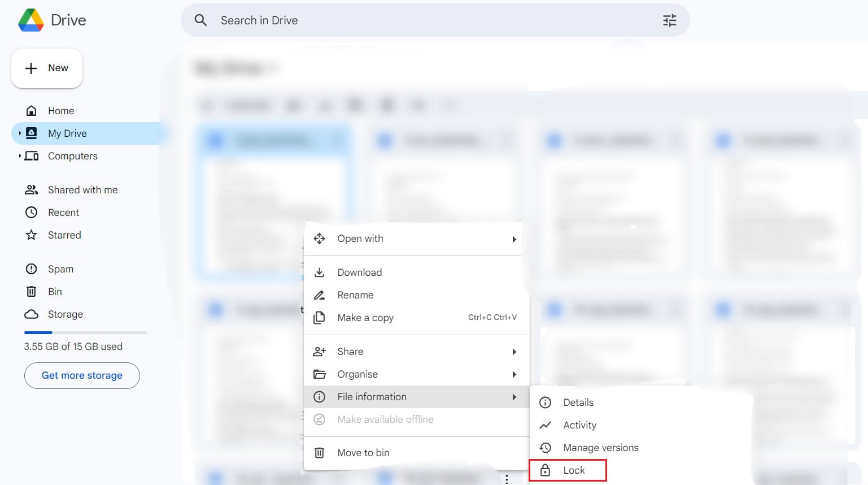The height and width of the screenshot is (485, 868).
Task: Select the Share person-plus icon
Action: coord(320,351)
